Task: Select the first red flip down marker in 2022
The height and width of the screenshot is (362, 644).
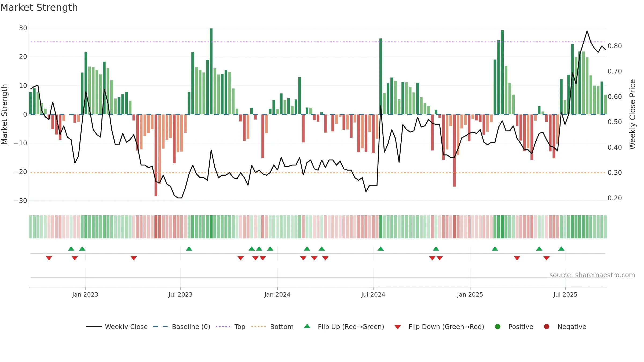Action: [x=49, y=258]
